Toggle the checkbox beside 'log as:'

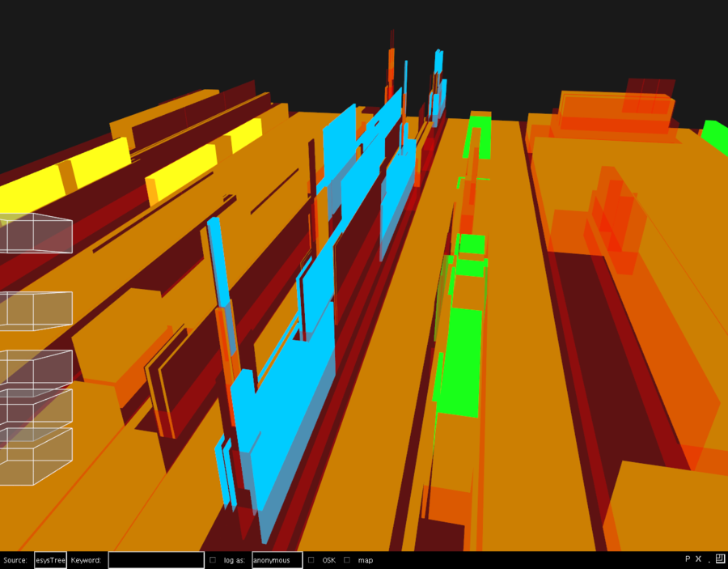[213, 560]
